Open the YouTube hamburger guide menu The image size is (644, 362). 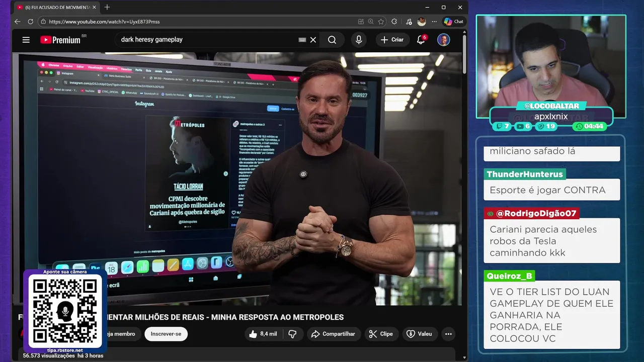pos(26,40)
